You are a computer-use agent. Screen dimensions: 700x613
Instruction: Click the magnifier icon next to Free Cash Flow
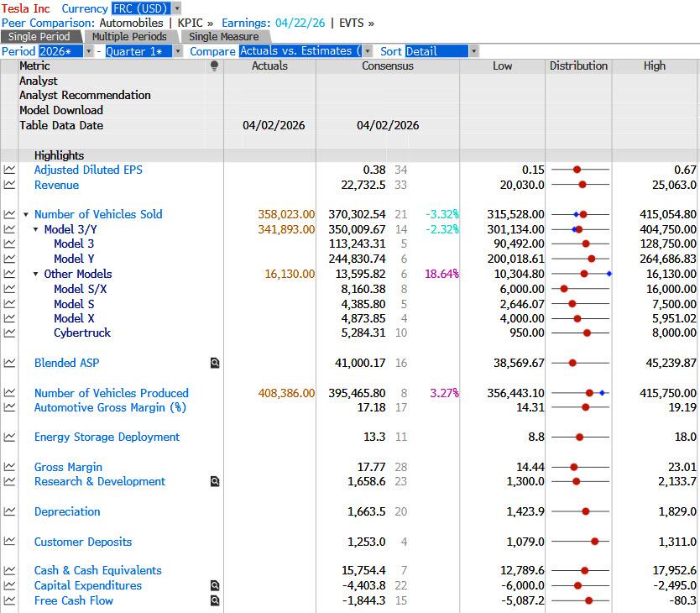pyautogui.click(x=215, y=601)
